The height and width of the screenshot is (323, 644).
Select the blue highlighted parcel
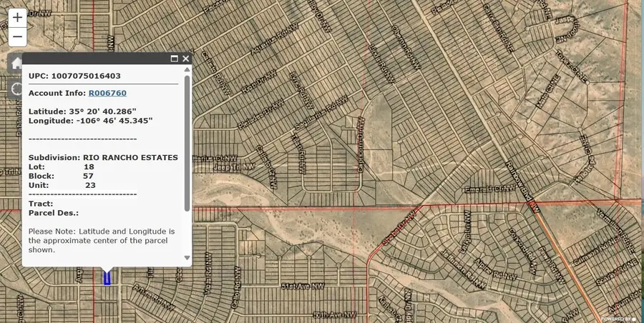click(x=107, y=278)
